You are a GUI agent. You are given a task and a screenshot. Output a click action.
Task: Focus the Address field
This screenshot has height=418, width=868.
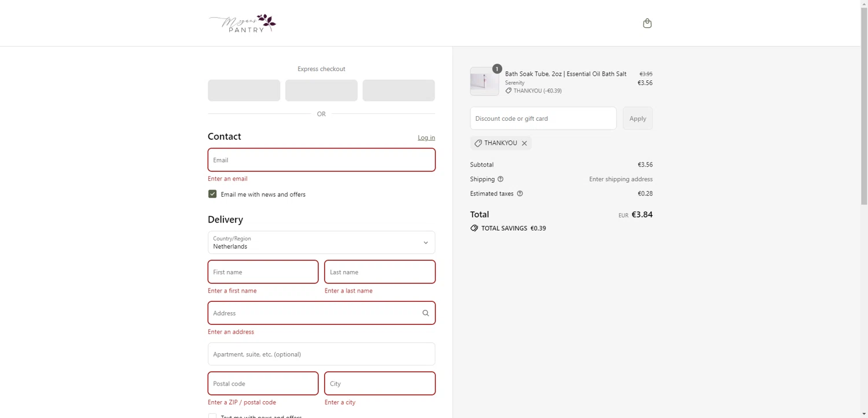(321, 313)
